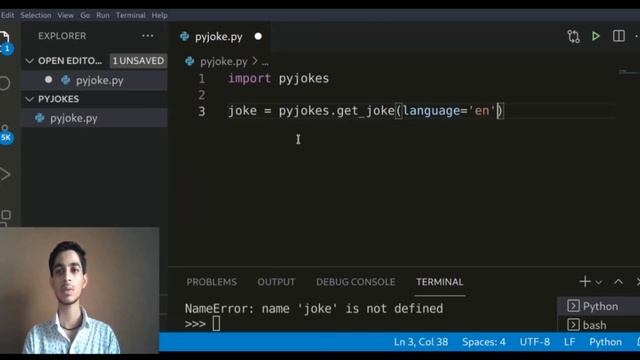The image size is (640, 360).
Task: Open the Edit menu
Action: point(7,15)
